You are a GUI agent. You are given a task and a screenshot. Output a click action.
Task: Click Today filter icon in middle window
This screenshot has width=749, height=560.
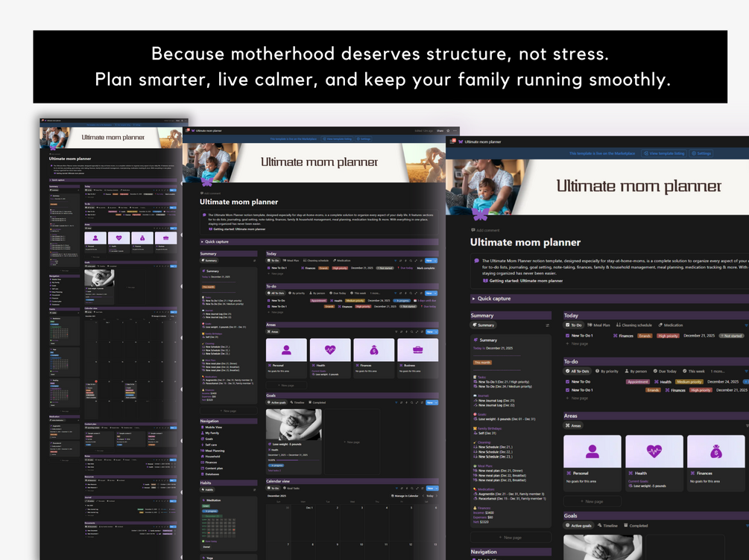[x=396, y=261]
